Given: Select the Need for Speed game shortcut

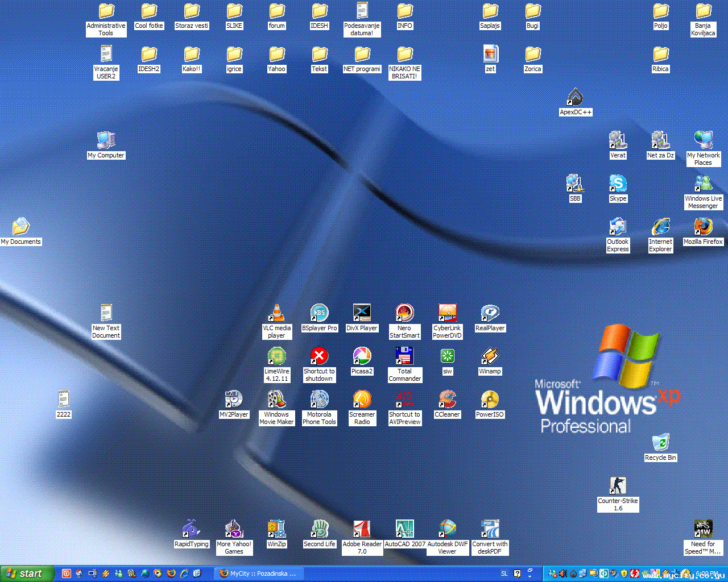Looking at the screenshot, I should click(704, 530).
